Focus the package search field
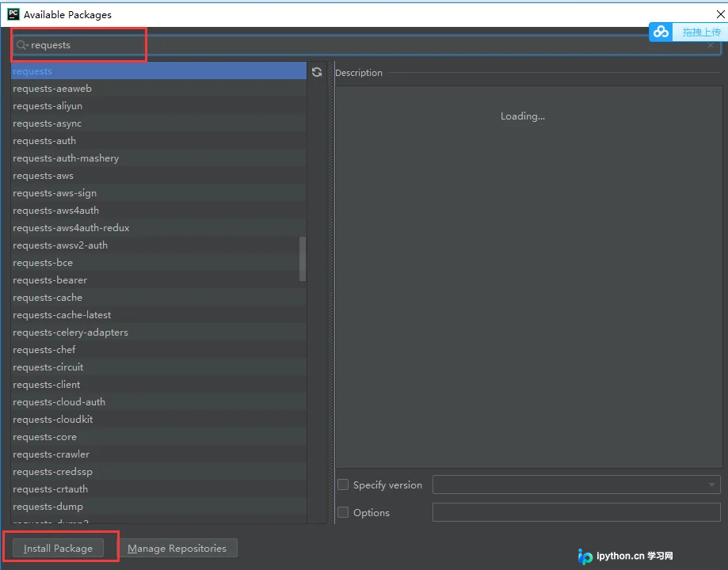 [367, 45]
